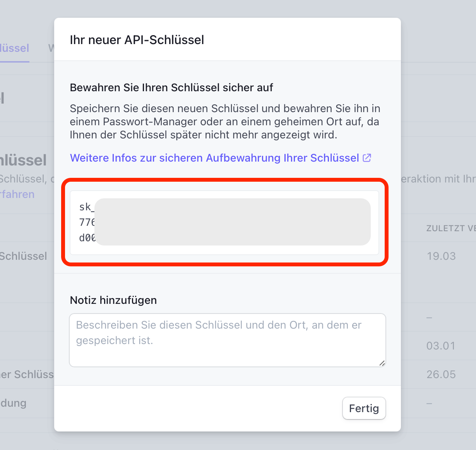This screenshot has width=476, height=450.
Task: Click the Fertig button
Action: point(364,408)
